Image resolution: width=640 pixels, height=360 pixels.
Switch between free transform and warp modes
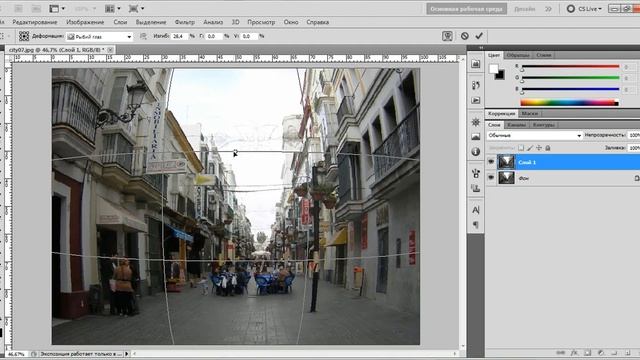click(447, 36)
